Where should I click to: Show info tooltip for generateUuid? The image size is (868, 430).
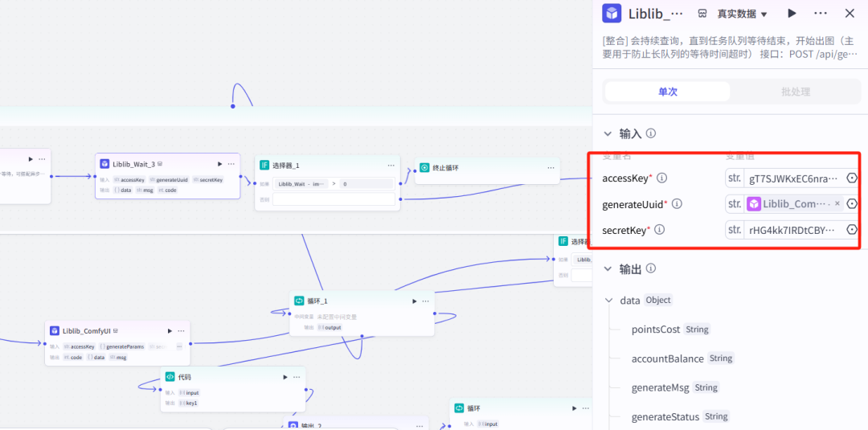pos(677,204)
